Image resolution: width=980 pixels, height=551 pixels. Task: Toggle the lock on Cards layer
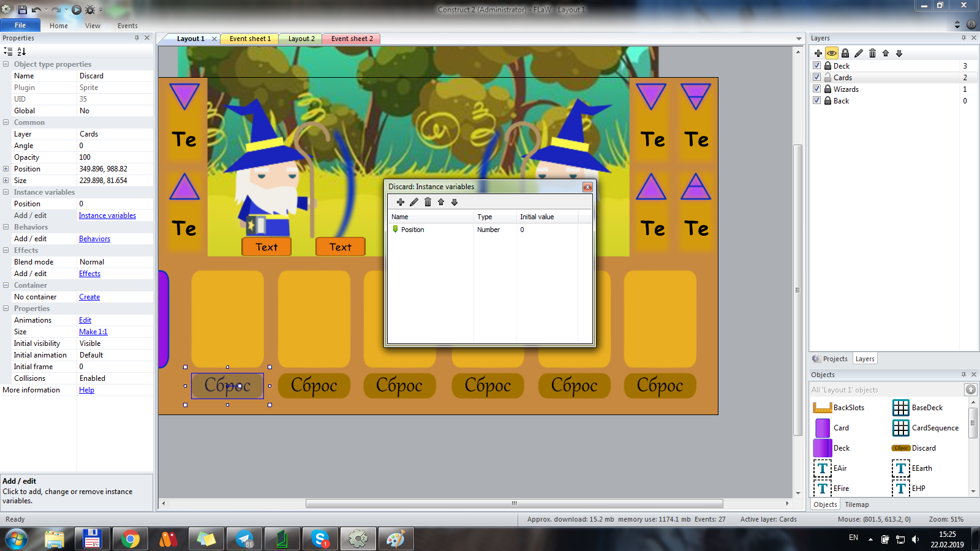point(828,78)
